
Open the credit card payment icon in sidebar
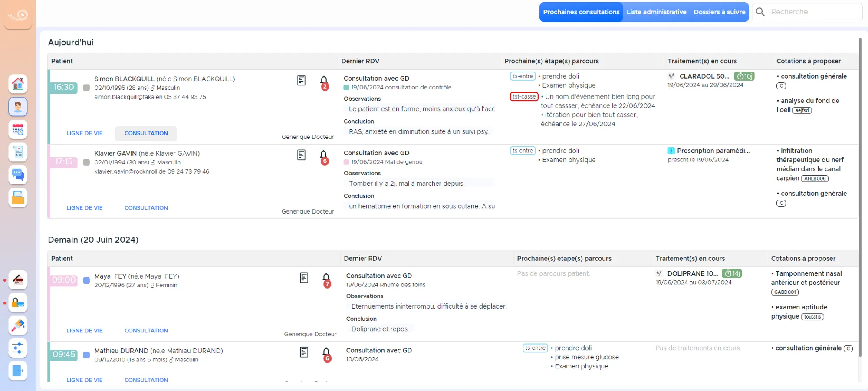[x=18, y=280]
